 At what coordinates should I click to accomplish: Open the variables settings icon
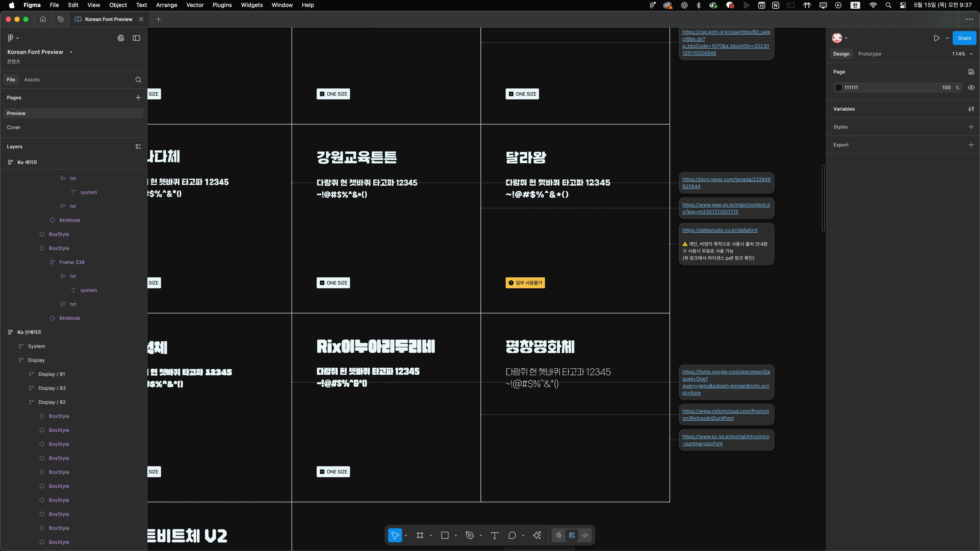click(971, 109)
